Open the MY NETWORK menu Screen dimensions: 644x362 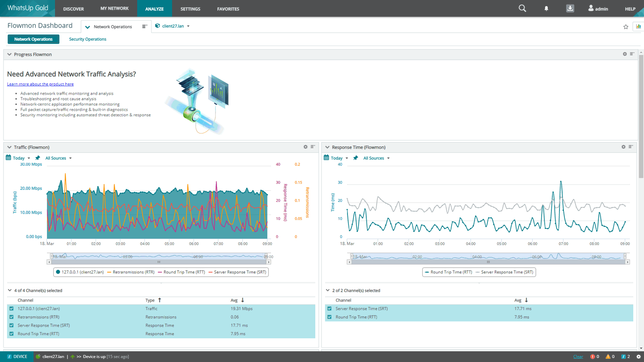(114, 8)
